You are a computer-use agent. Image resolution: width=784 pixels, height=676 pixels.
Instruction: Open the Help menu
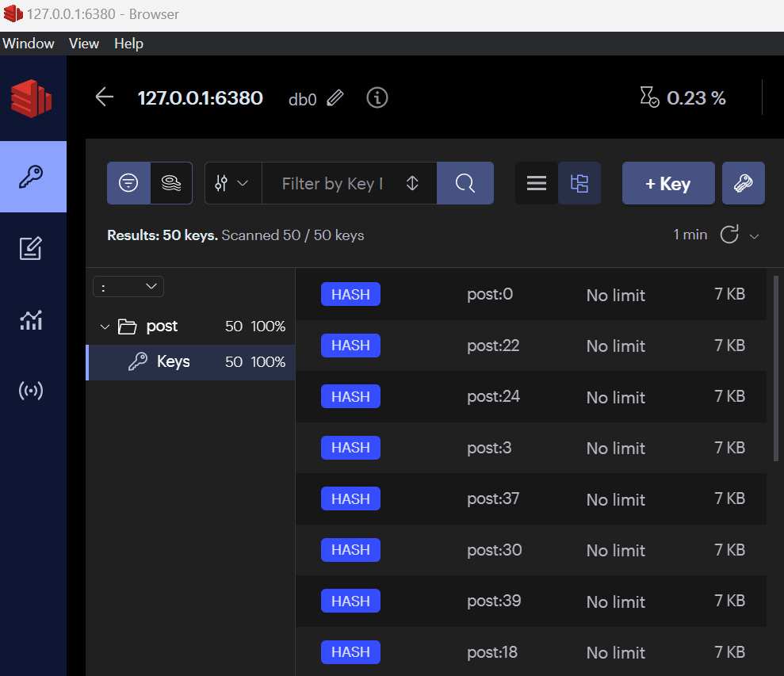(128, 44)
